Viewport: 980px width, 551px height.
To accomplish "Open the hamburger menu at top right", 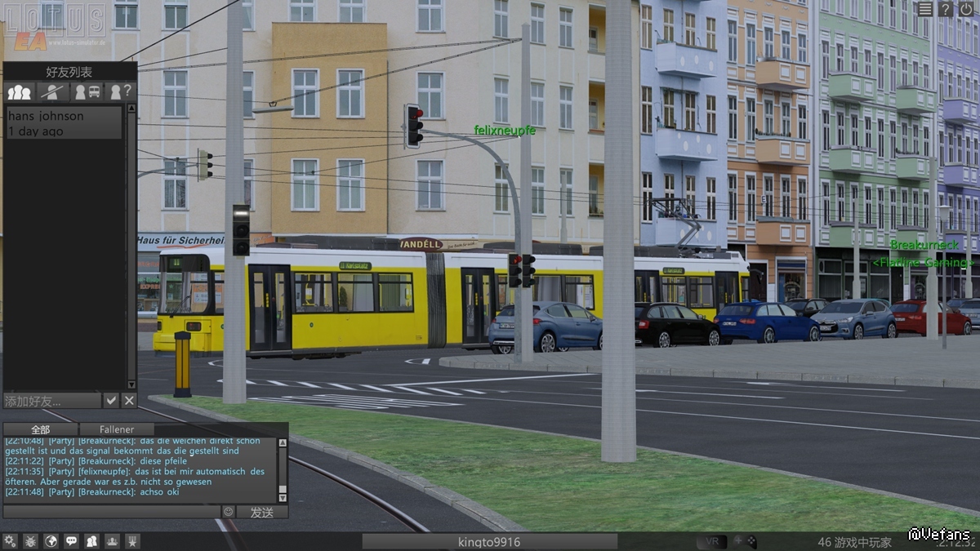I will pyautogui.click(x=924, y=9).
